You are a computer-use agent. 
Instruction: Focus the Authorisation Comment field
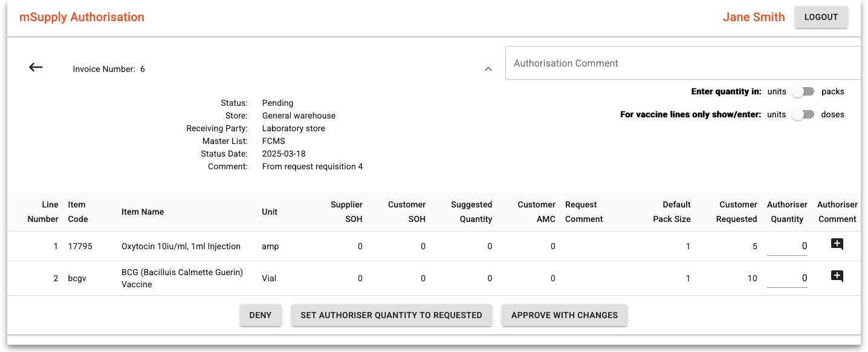pyautogui.click(x=683, y=63)
